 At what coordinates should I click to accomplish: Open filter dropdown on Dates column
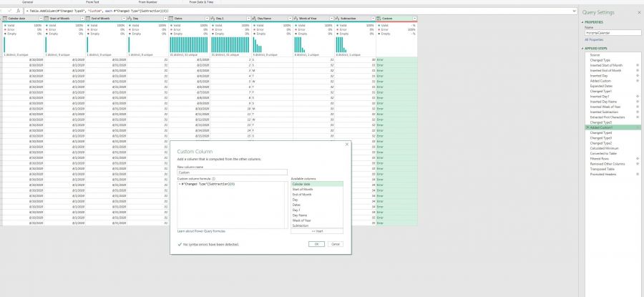207,19
